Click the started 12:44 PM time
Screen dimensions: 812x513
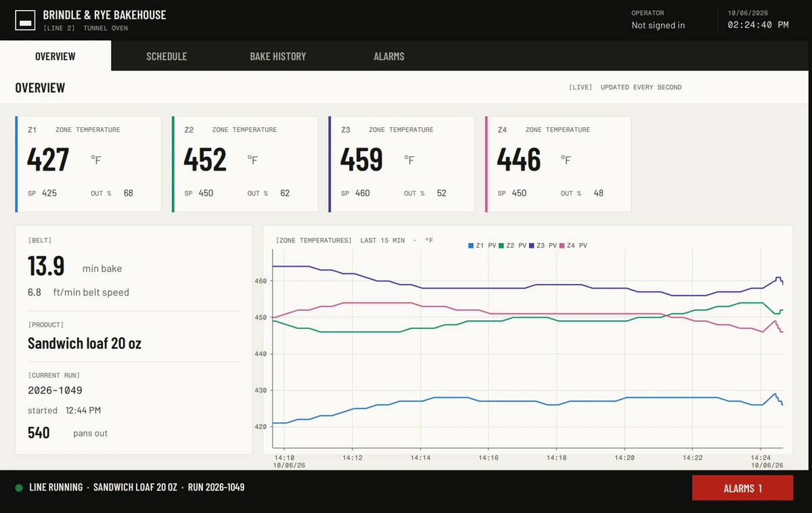pos(83,410)
